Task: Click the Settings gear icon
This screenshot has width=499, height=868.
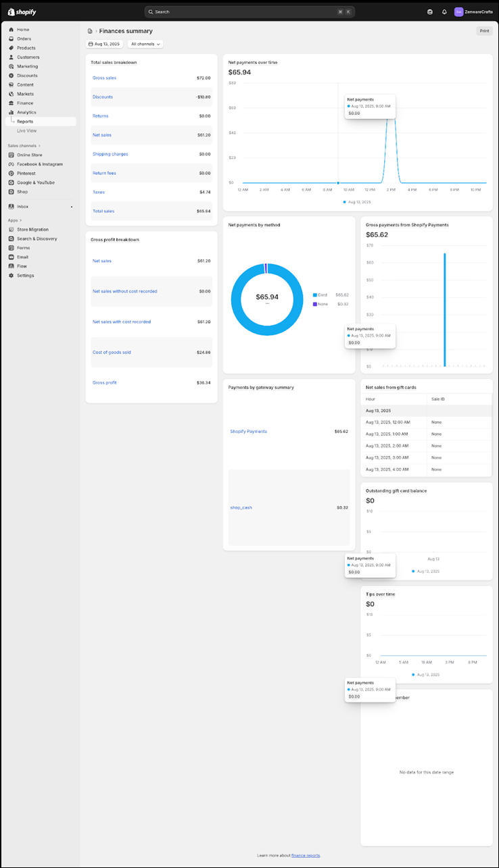Action: [x=11, y=276]
